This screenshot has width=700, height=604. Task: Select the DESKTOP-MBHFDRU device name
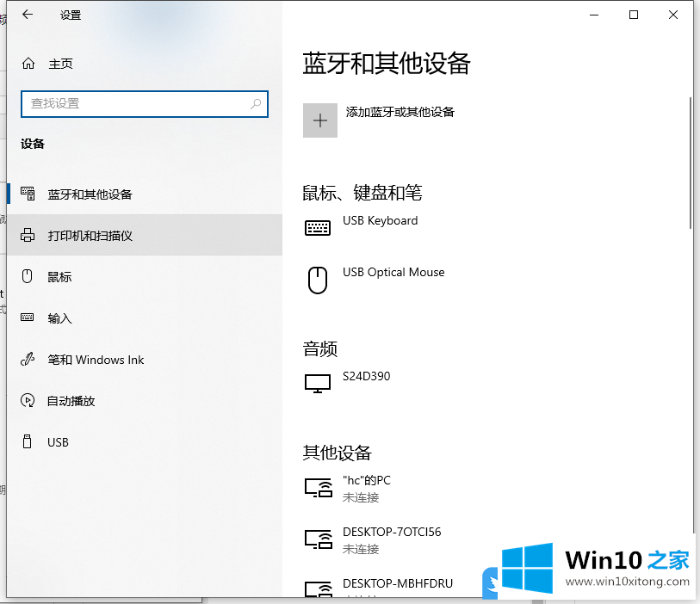[x=397, y=583]
